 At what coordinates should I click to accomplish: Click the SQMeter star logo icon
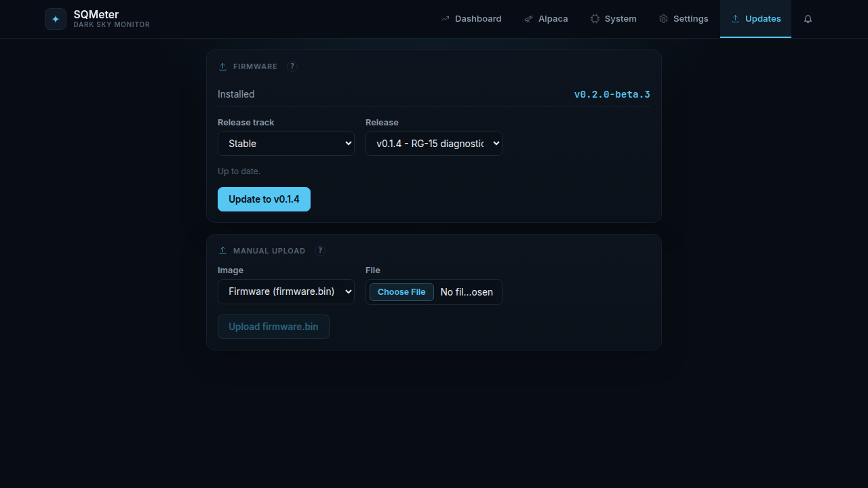(56, 19)
